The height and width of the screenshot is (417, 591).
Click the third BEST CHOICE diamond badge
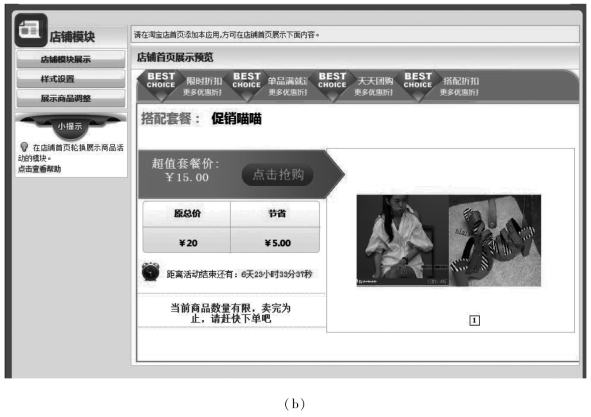(x=332, y=84)
